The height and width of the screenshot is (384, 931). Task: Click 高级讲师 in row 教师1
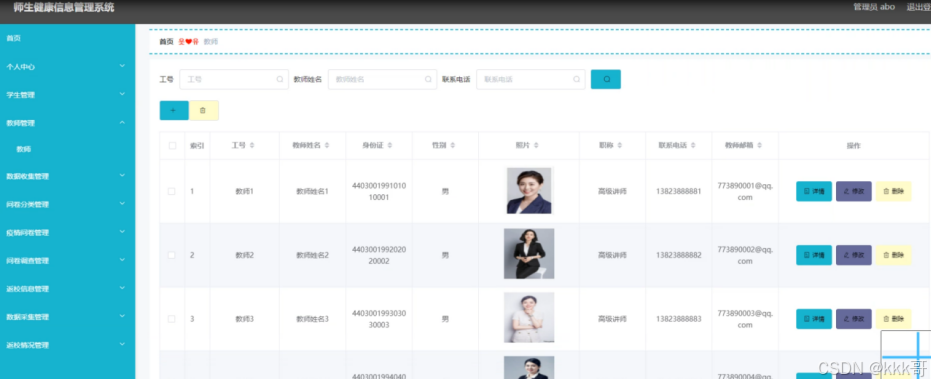point(612,192)
